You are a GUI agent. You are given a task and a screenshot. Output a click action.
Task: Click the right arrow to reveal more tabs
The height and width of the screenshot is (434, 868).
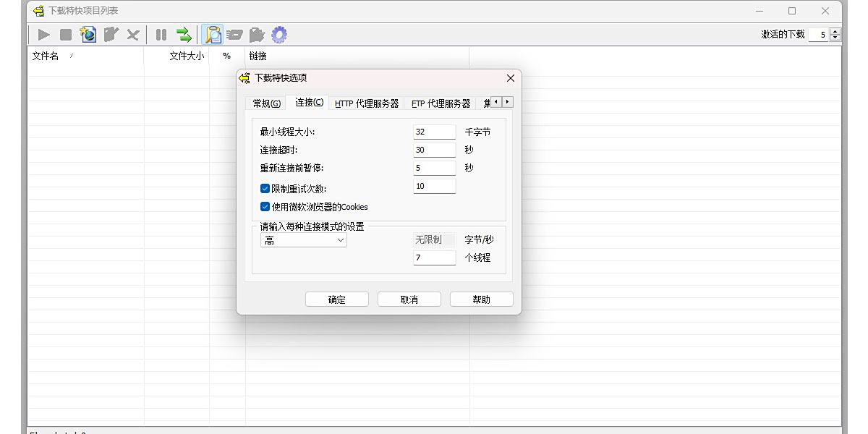(x=506, y=102)
